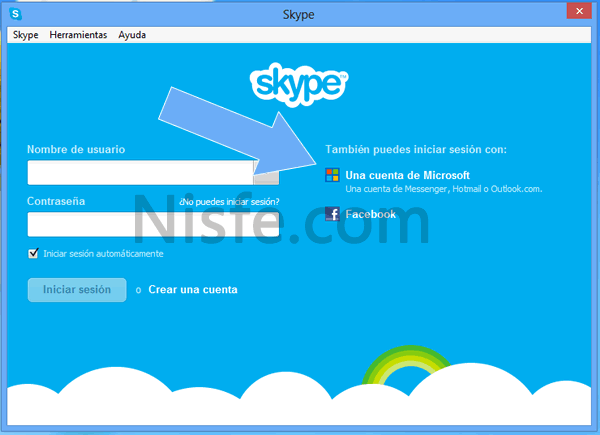
Task: Click the 'Iniciar sesión automáticamente' label text
Action: click(x=103, y=254)
